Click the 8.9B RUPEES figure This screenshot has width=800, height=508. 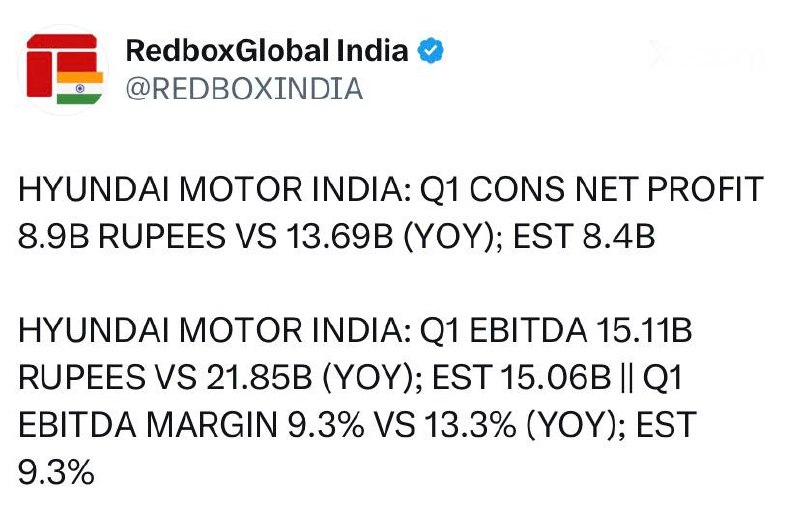pos(120,237)
